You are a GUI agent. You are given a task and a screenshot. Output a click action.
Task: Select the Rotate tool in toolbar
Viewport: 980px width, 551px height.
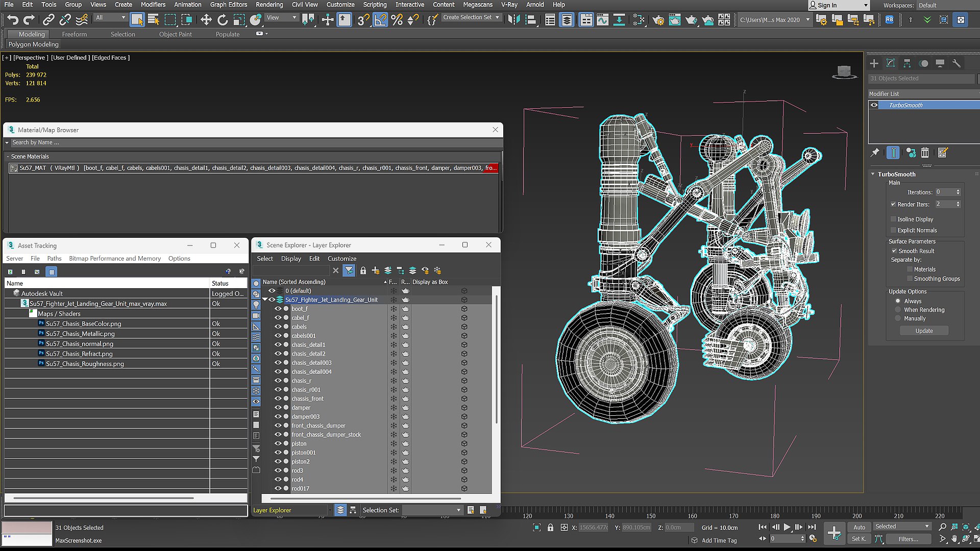point(223,20)
